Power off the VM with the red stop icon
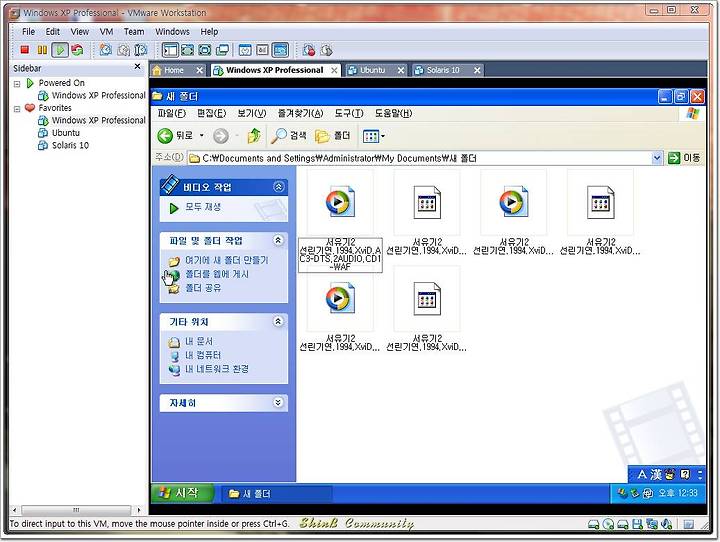 point(25,50)
